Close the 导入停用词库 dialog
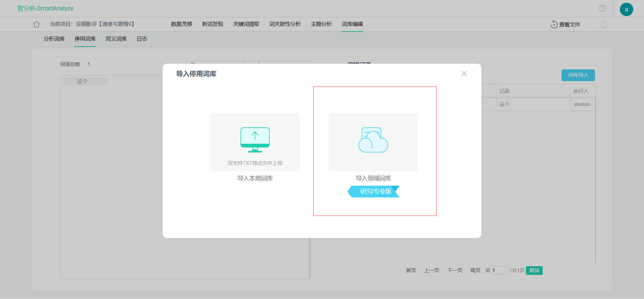This screenshot has width=644, height=299. (464, 73)
